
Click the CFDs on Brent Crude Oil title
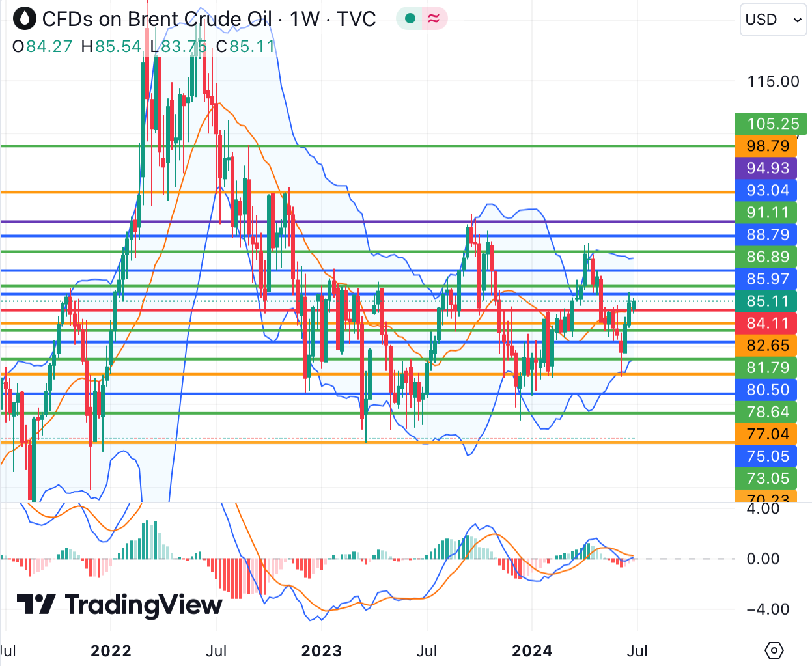(x=157, y=19)
